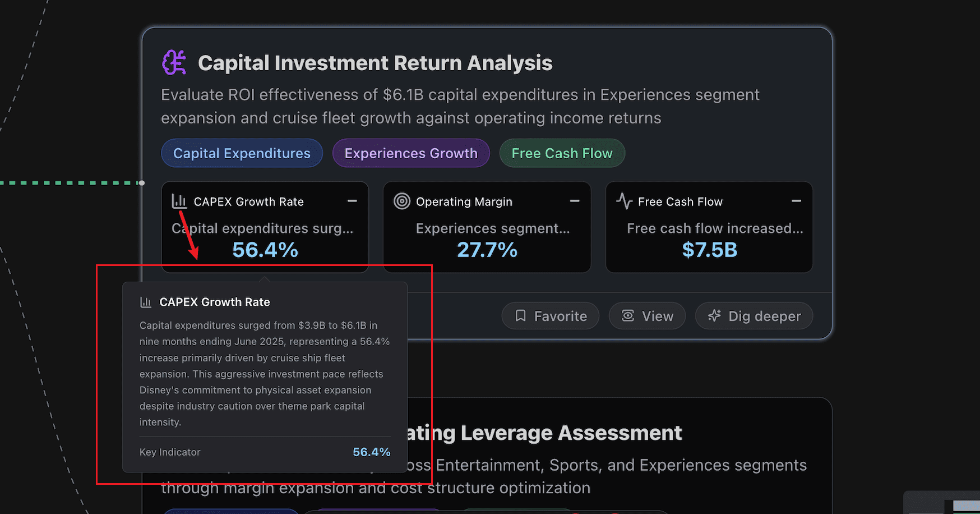Click the purple brain analysis icon
Viewport: 980px width, 514px height.
[174, 62]
